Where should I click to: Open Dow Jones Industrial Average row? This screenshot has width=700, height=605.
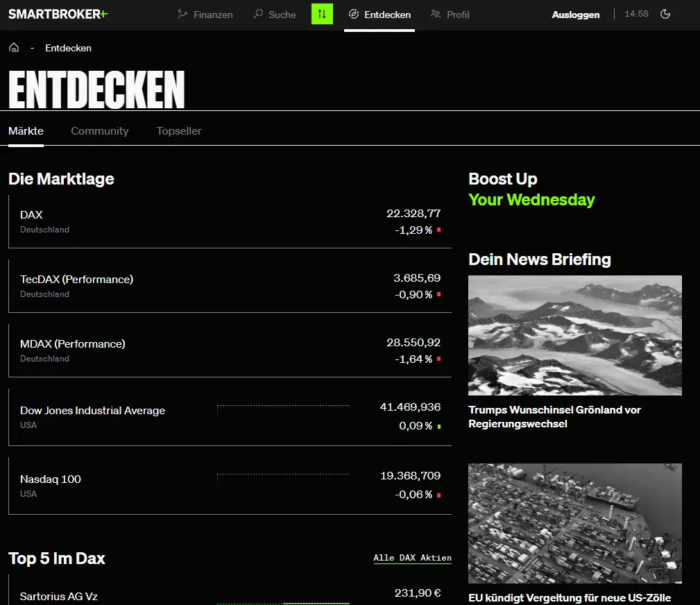(x=230, y=417)
